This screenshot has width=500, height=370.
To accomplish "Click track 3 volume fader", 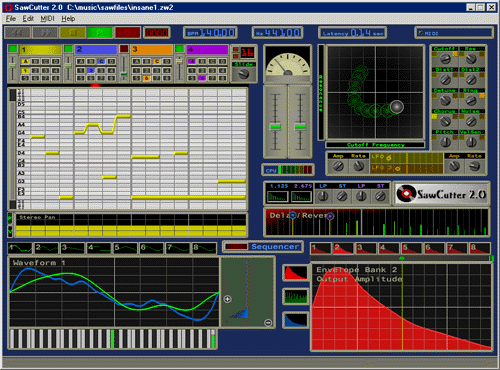I will [124, 74].
